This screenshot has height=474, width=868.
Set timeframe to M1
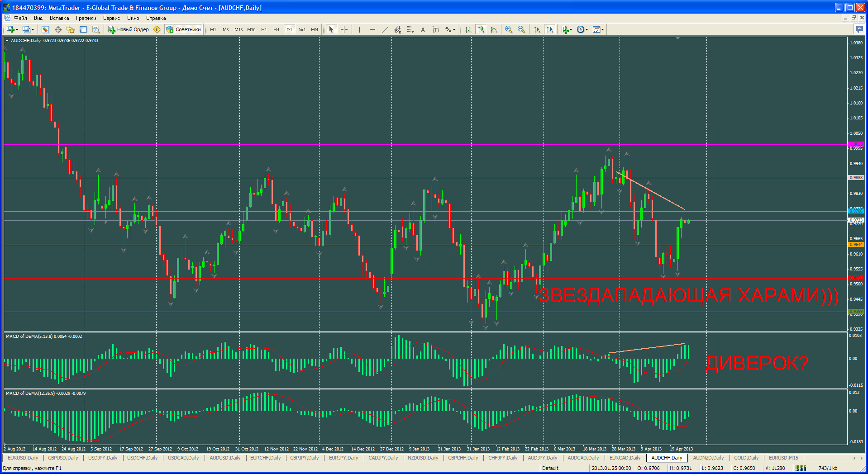[213, 29]
